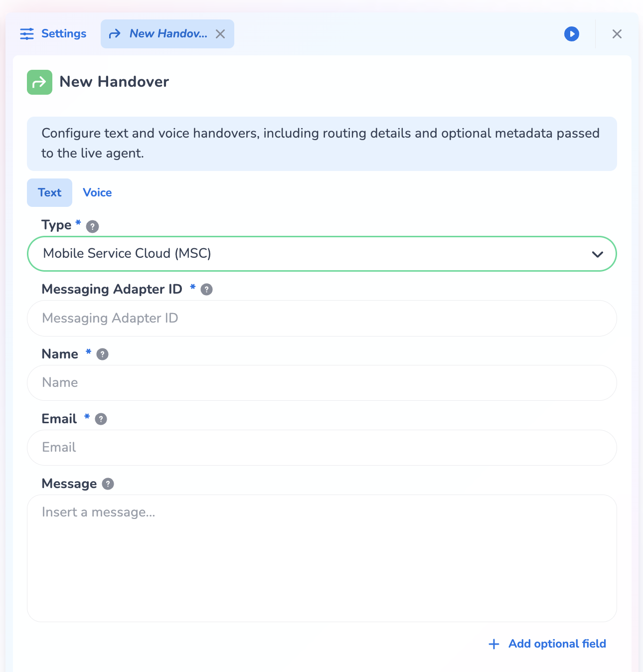This screenshot has height=672, width=643.
Task: Open the Settings tab
Action: click(x=63, y=34)
